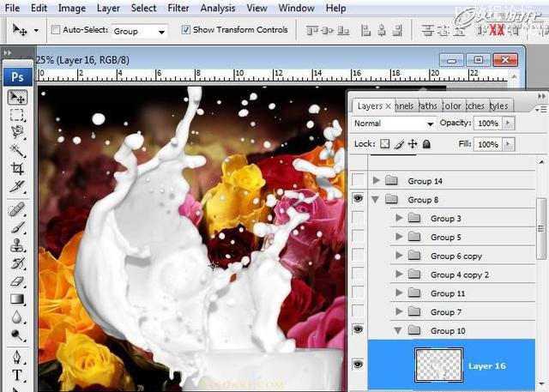Toggle Lock Image Pixels brush icon
Screen dimensions: 549x392
(399, 144)
